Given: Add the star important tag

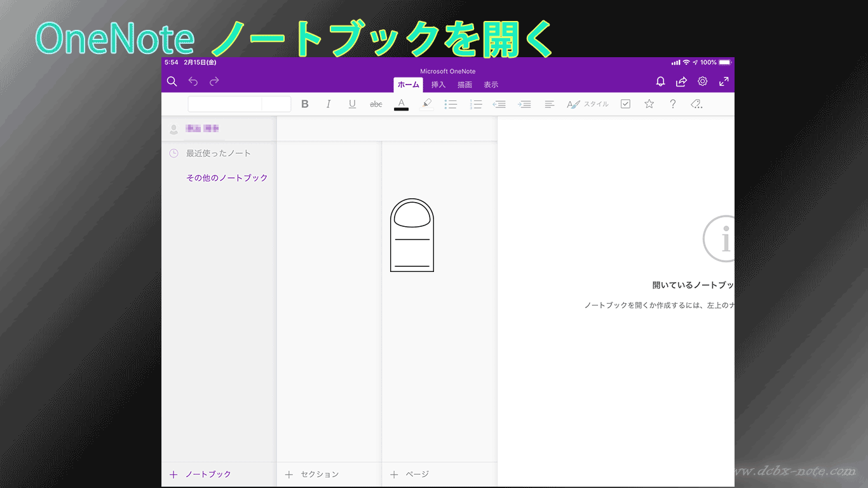Looking at the screenshot, I should [x=649, y=104].
